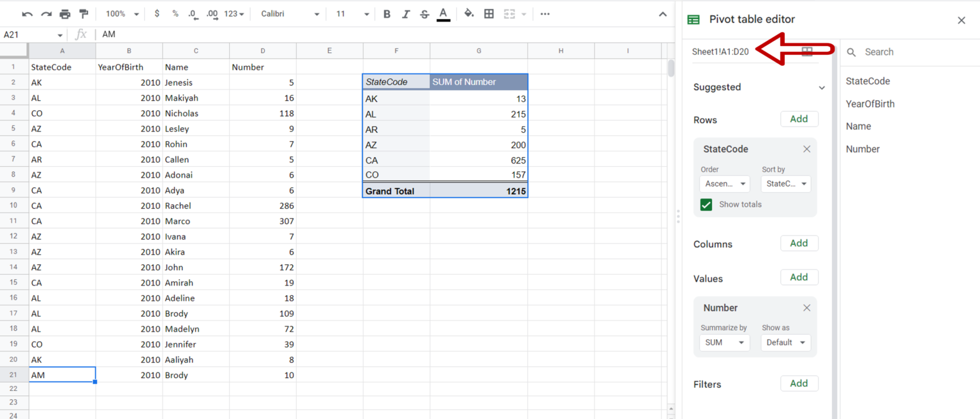The image size is (980, 419).
Task: Open the text color picker
Action: [x=443, y=13]
